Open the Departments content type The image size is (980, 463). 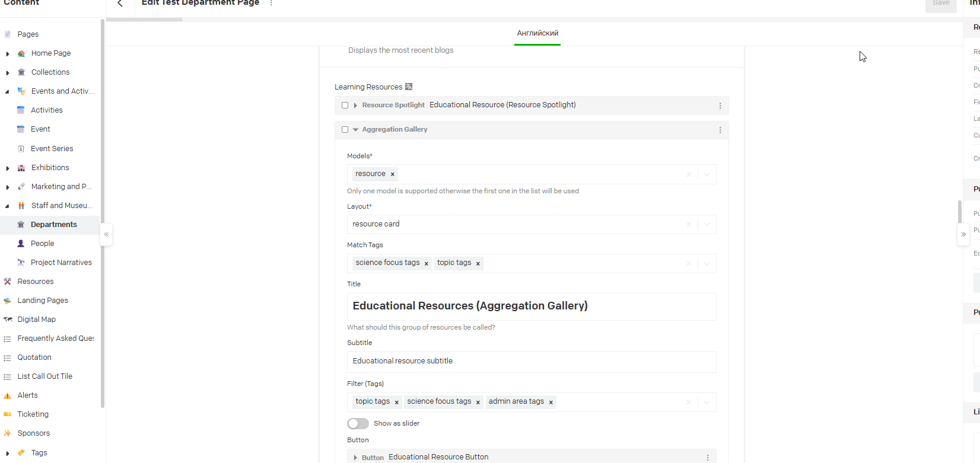[53, 225]
